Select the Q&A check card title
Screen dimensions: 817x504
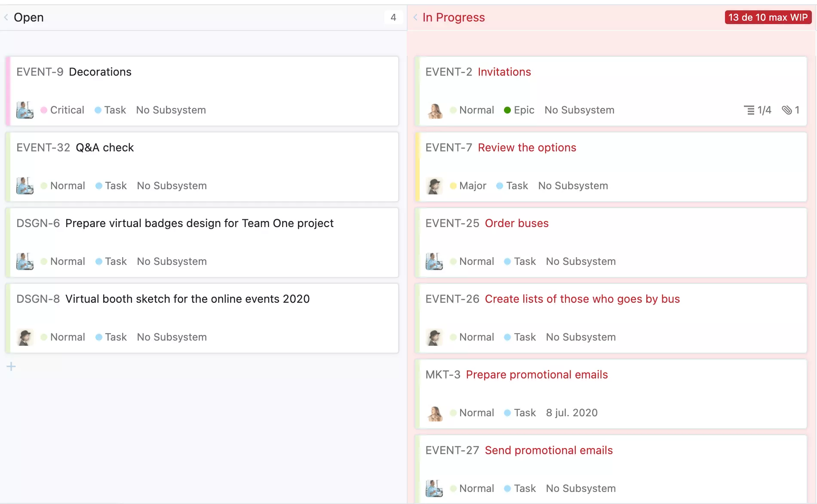(x=104, y=148)
